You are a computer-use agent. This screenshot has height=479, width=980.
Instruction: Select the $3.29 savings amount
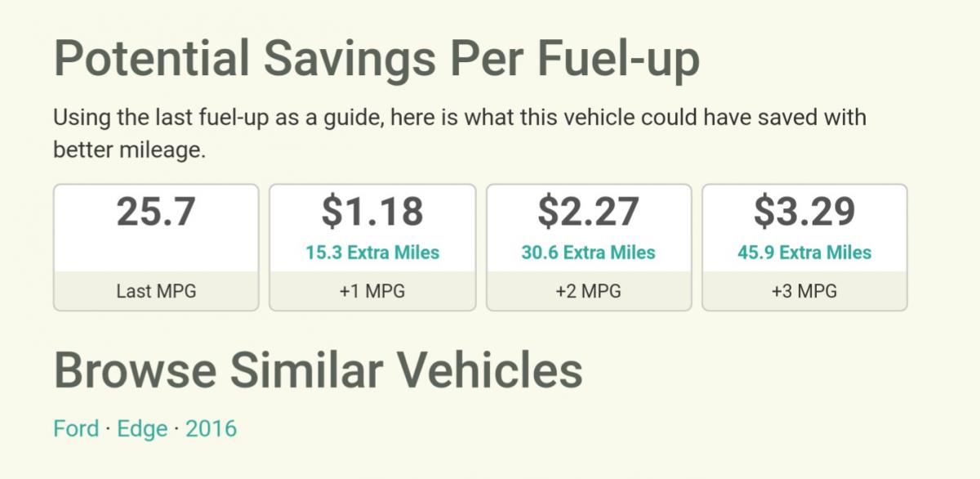804,212
